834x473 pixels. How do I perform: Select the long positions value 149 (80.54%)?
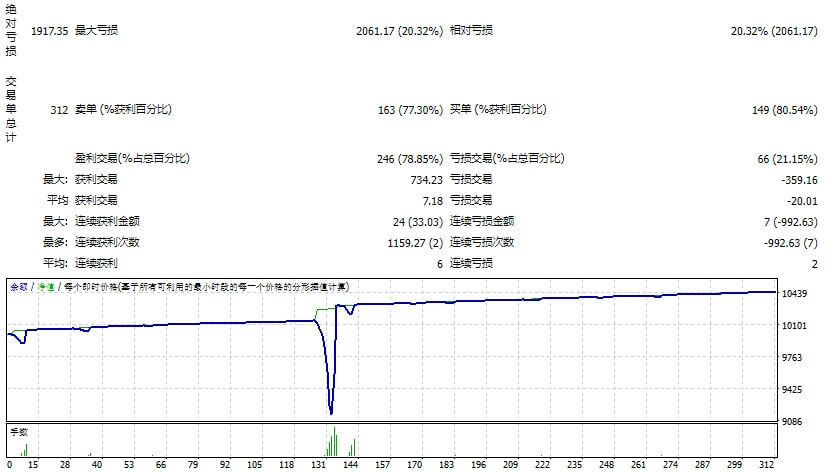(785, 110)
